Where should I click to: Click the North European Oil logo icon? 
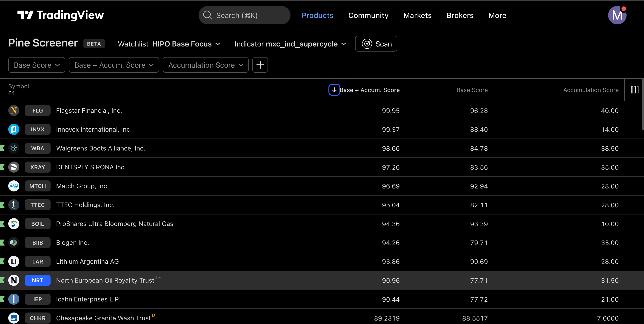[x=14, y=281]
